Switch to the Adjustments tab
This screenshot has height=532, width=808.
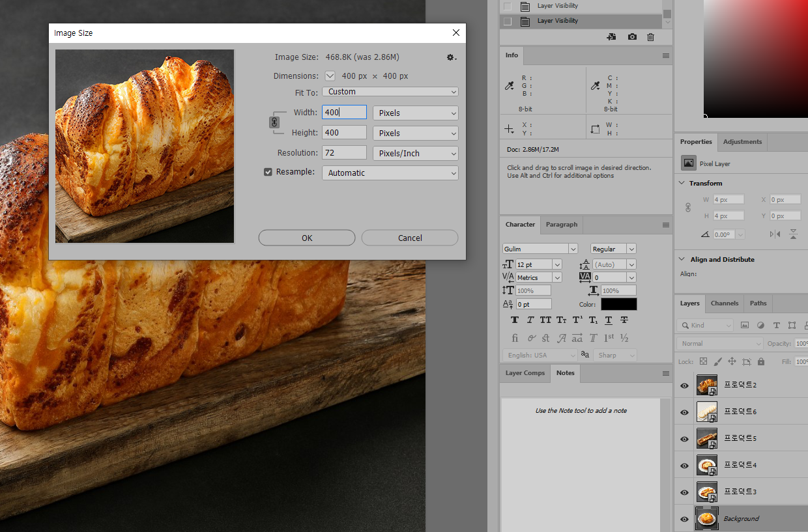pos(742,142)
